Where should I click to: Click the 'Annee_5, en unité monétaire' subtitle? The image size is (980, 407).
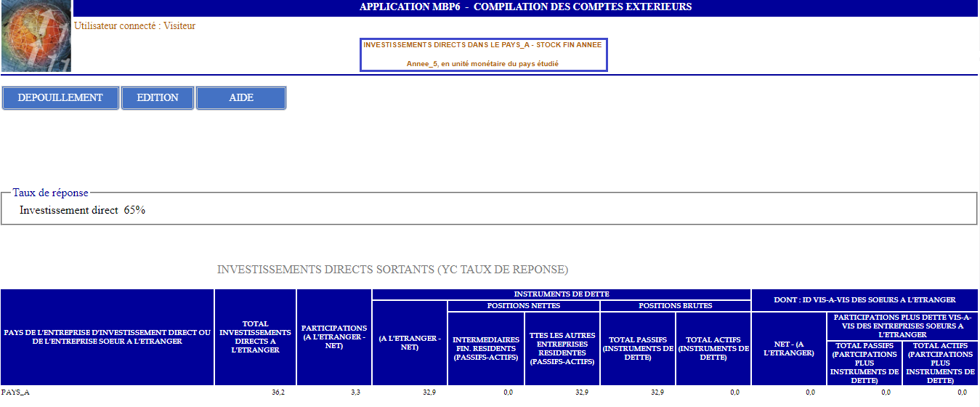click(x=482, y=64)
